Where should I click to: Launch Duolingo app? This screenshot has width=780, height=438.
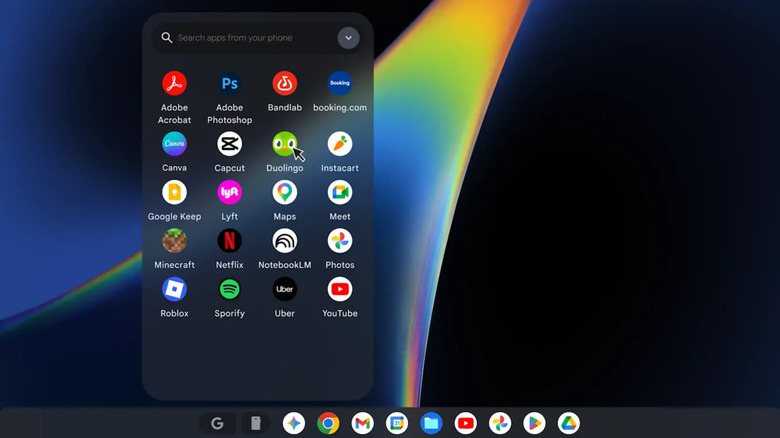(x=285, y=144)
